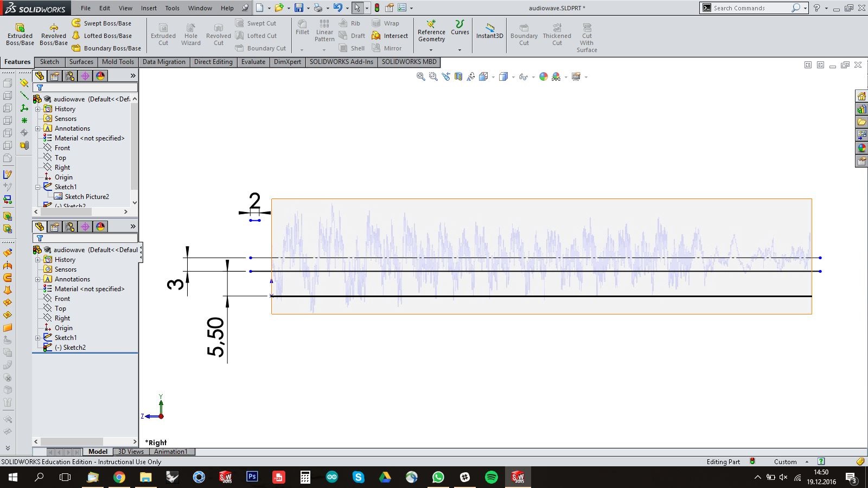The width and height of the screenshot is (868, 488).
Task: Click Cut With Surface tool
Action: tap(587, 37)
